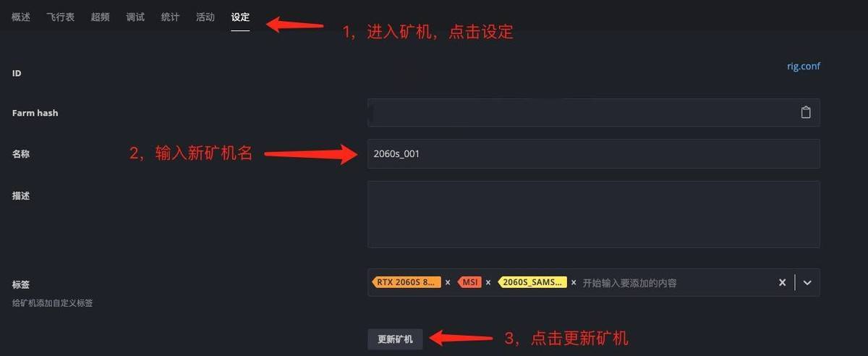Select the orange RTX 2060S tag chip
868x356 pixels.
405,283
